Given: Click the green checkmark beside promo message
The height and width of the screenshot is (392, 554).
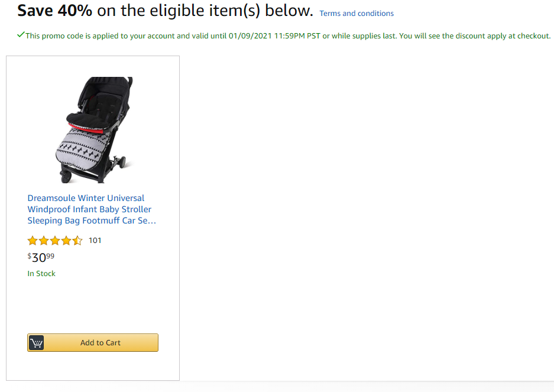Looking at the screenshot, I should tap(21, 35).
